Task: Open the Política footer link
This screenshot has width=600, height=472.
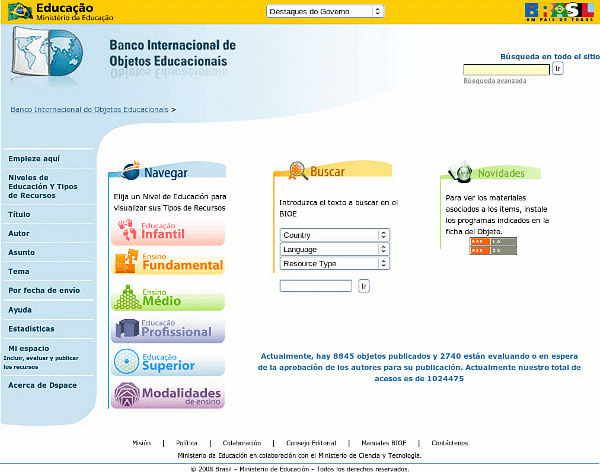Action: (x=187, y=443)
